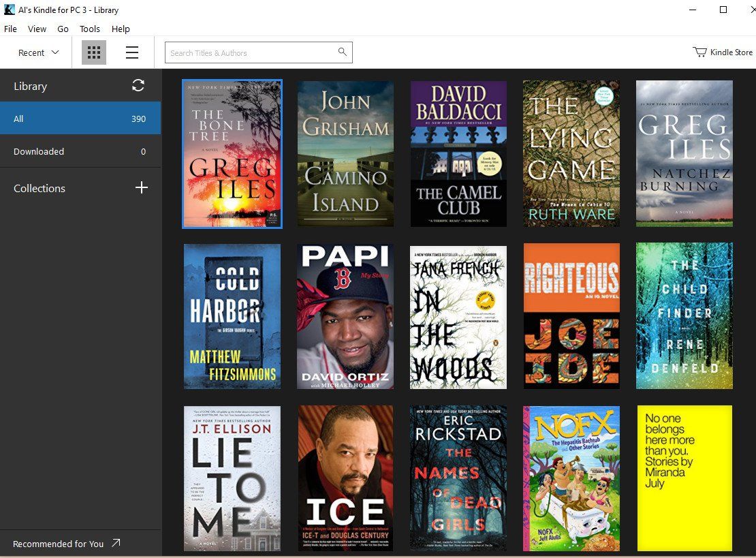Image resolution: width=756 pixels, height=558 pixels.
Task: Open the Help menu
Action: click(121, 29)
